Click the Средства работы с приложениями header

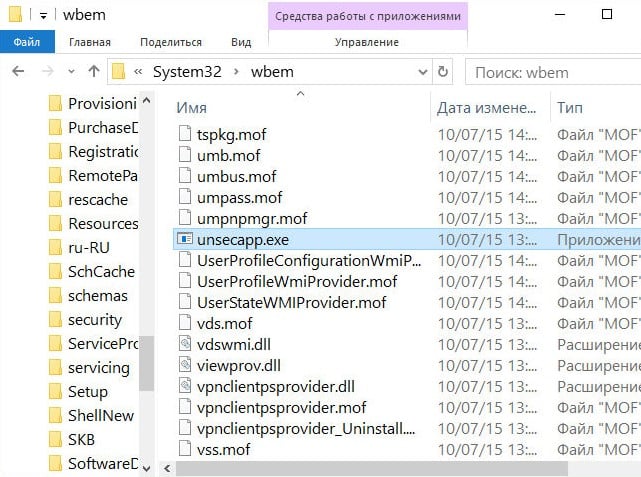[368, 16]
